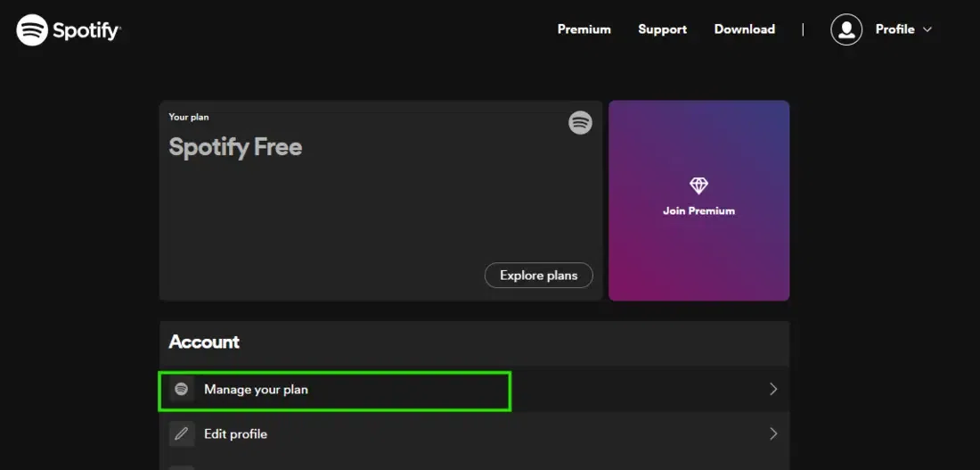Go to the Support page

coord(662,29)
